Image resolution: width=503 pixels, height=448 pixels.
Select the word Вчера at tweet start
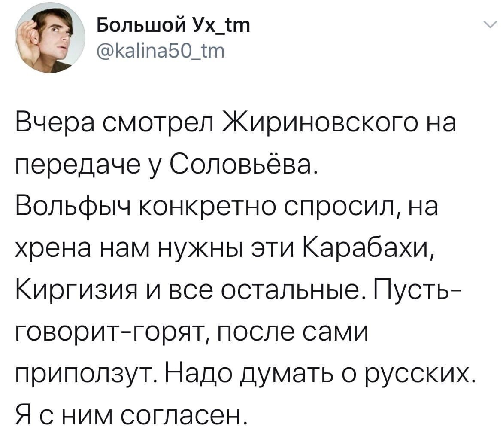[55, 123]
